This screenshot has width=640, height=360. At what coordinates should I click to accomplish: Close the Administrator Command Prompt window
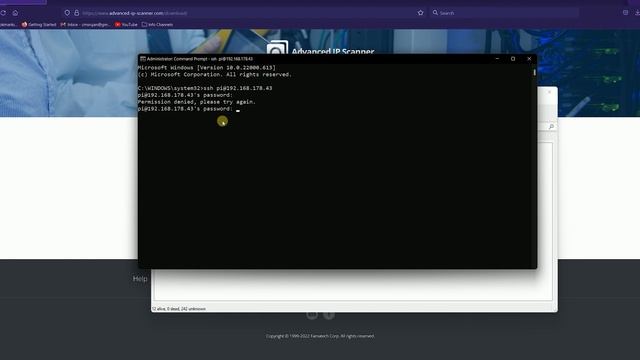(529, 59)
